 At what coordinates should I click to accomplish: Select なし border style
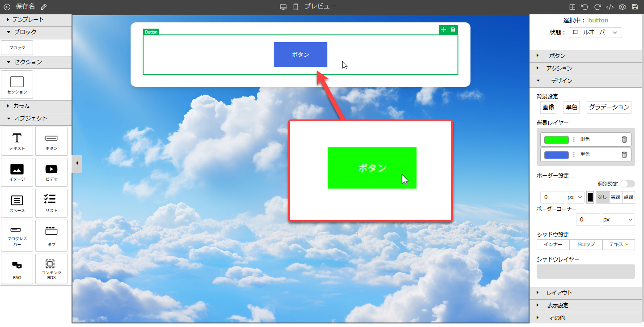tap(602, 197)
